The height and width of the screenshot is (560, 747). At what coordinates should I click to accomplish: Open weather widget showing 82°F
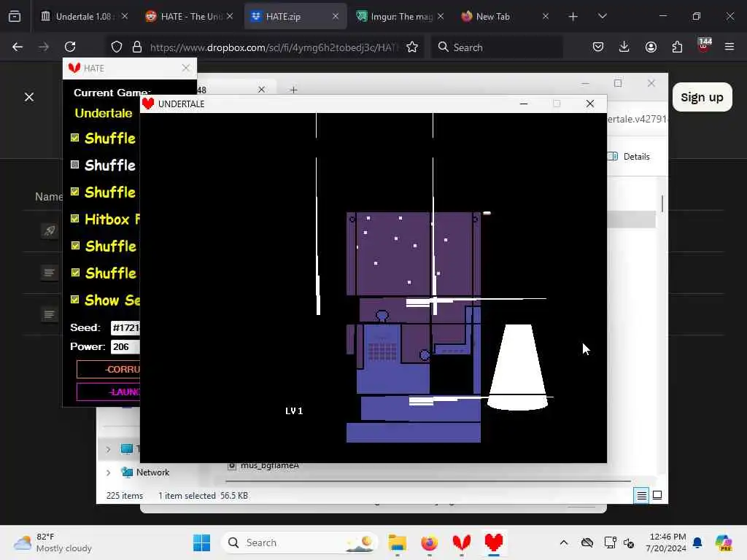tap(53, 542)
